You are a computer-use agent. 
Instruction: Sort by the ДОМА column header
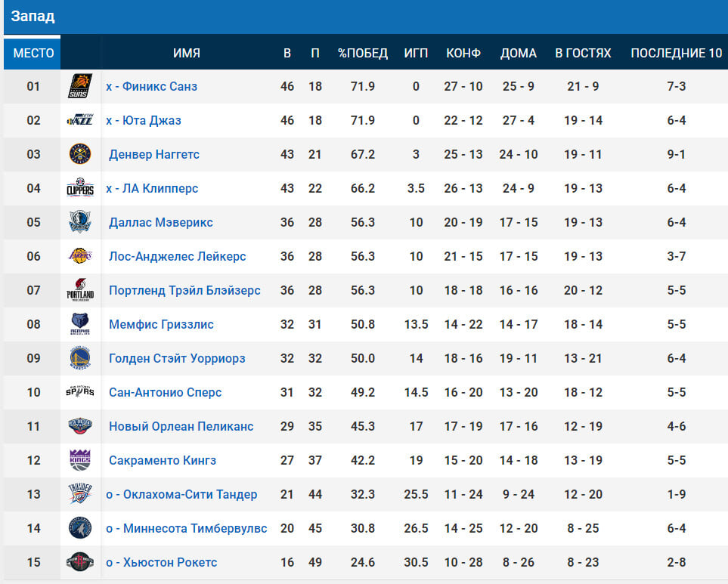[x=519, y=54]
